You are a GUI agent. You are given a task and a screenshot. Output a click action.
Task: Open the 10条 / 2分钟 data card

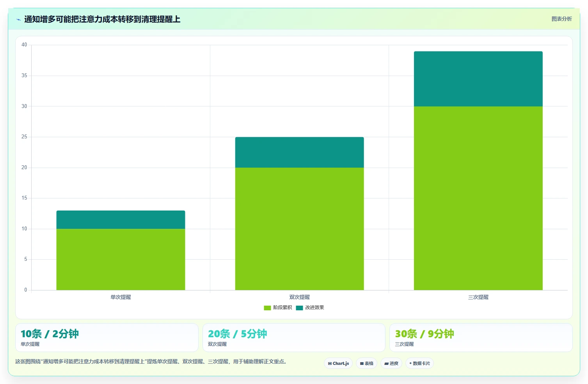point(107,338)
